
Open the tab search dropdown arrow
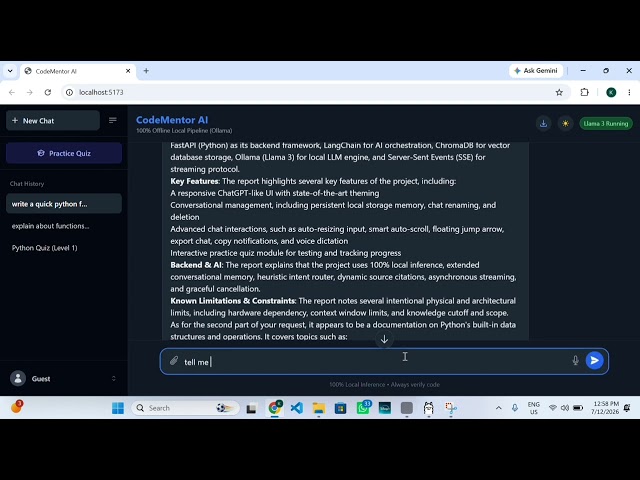pyautogui.click(x=10, y=71)
